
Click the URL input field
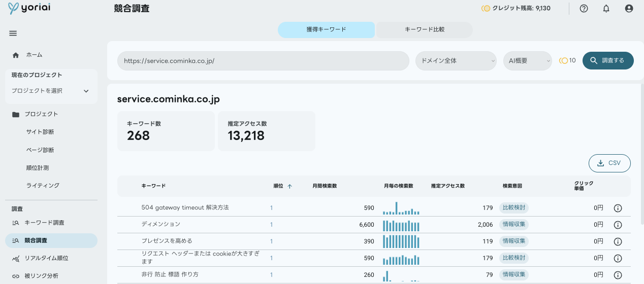[263, 61]
